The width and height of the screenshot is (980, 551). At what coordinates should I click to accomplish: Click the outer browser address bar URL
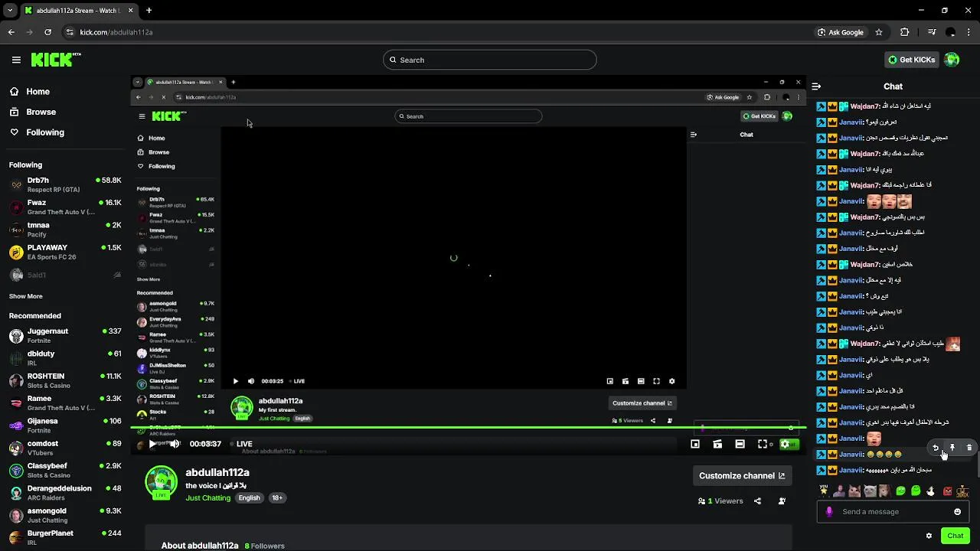point(116,32)
